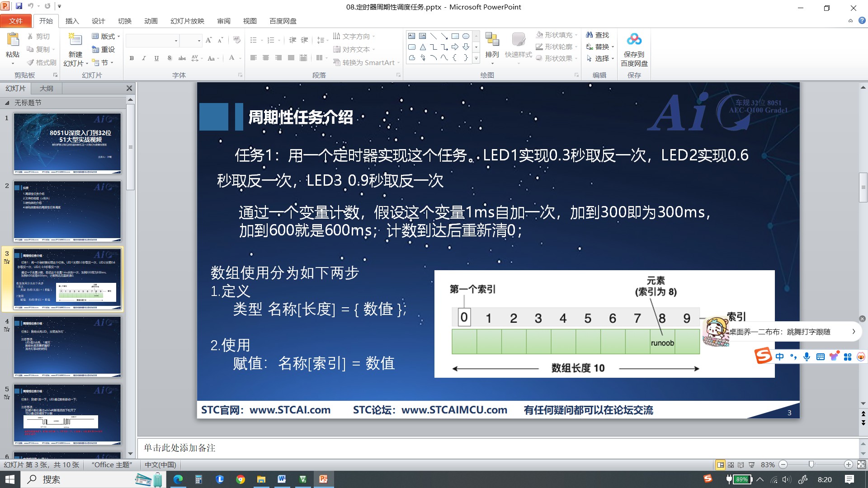The width and height of the screenshot is (868, 488).
Task: Clear all formatting with eraser icon
Action: (236, 40)
